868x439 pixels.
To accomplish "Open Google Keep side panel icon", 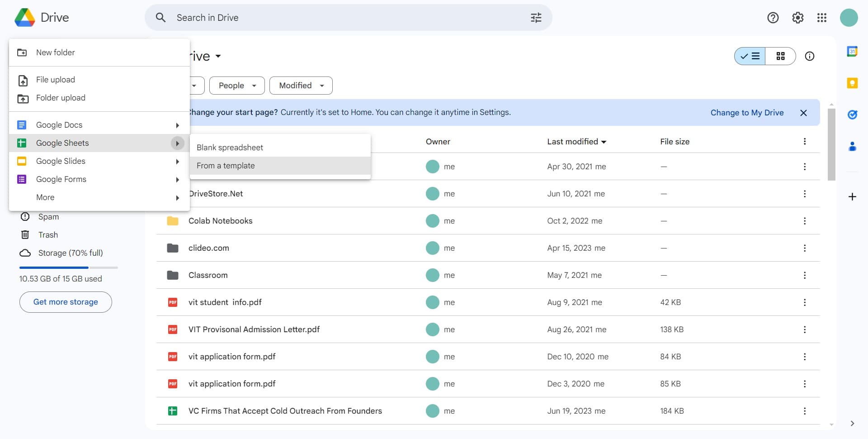I will [852, 83].
